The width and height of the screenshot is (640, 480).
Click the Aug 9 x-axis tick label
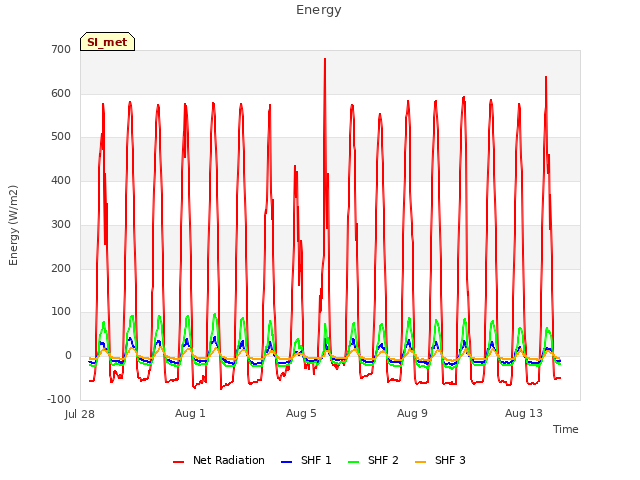tap(412, 413)
